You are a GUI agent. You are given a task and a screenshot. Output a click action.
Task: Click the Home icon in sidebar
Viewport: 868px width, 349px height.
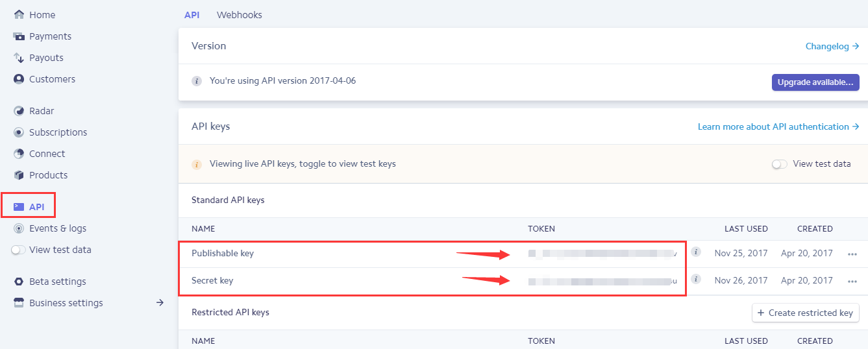tap(19, 15)
